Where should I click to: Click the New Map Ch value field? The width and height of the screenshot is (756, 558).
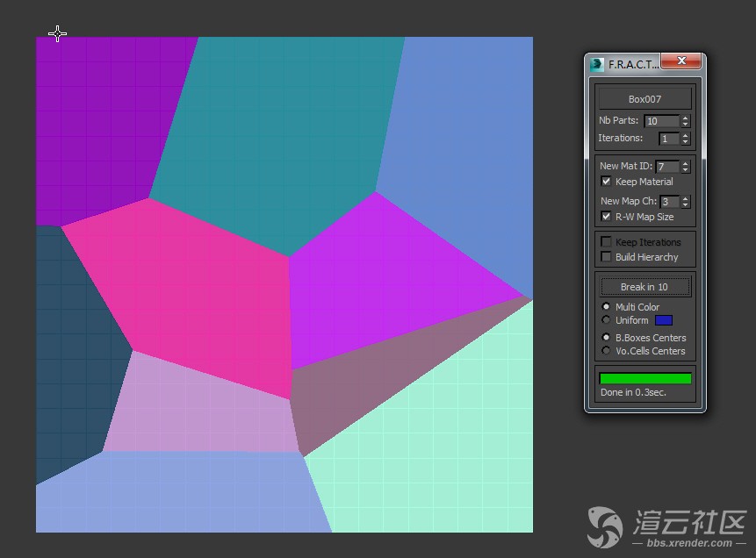(x=669, y=202)
